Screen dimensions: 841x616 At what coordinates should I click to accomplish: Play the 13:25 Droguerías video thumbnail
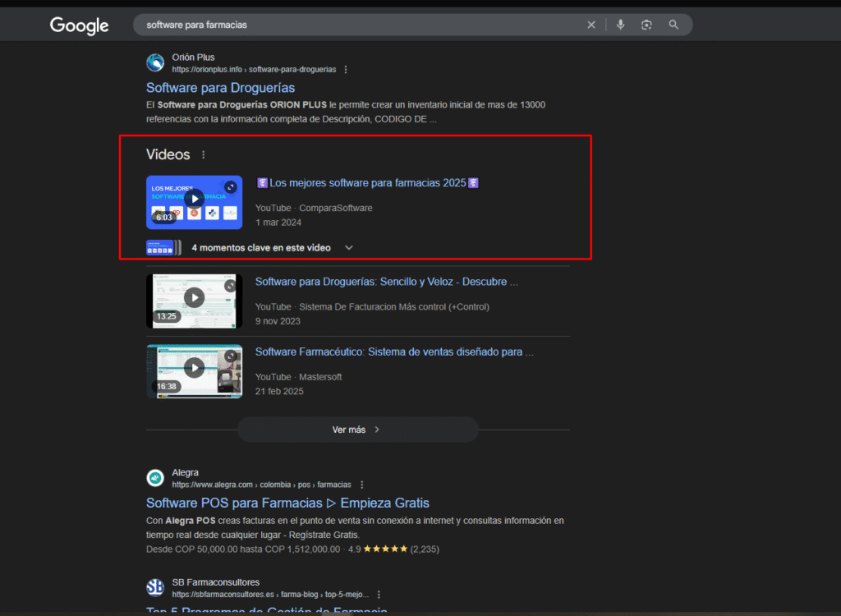[194, 301]
